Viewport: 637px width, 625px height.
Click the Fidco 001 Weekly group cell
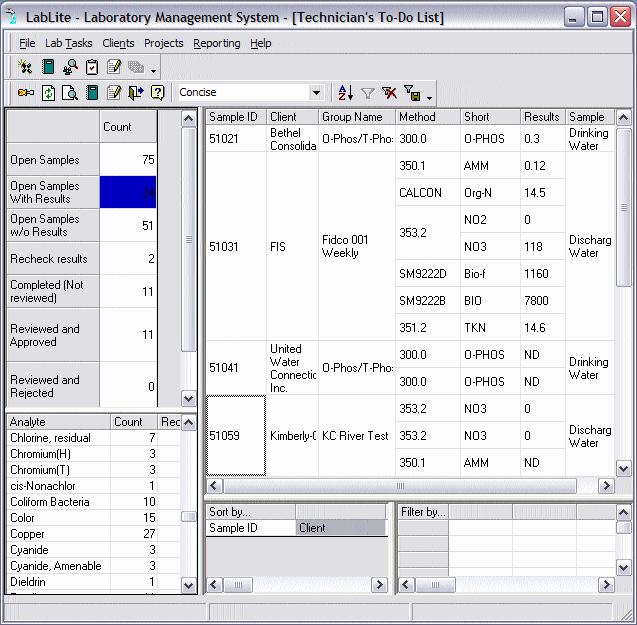[357, 246]
